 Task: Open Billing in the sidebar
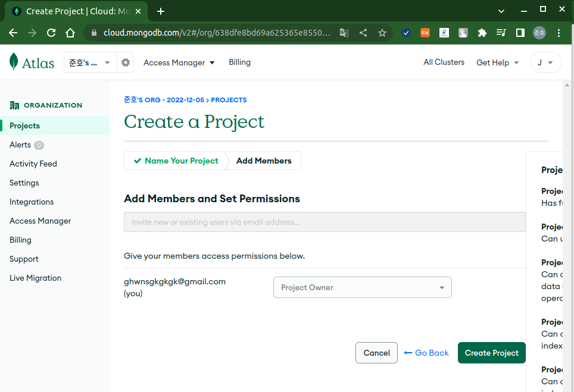pos(20,240)
